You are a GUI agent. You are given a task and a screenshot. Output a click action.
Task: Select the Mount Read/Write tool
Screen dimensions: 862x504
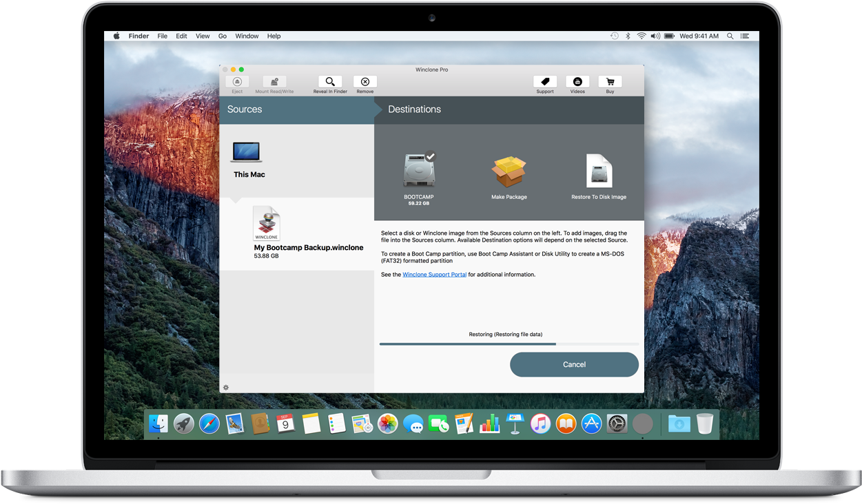[273, 83]
